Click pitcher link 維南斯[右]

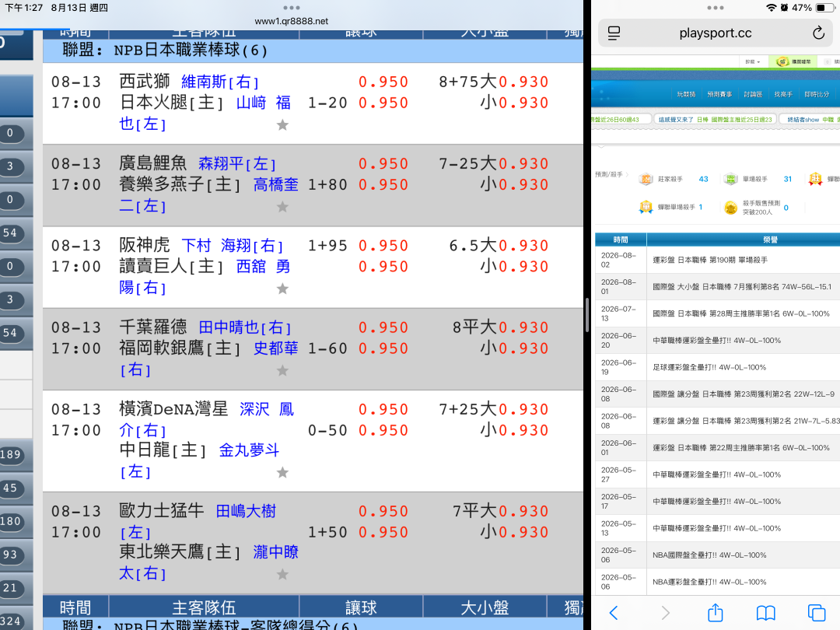220,82
